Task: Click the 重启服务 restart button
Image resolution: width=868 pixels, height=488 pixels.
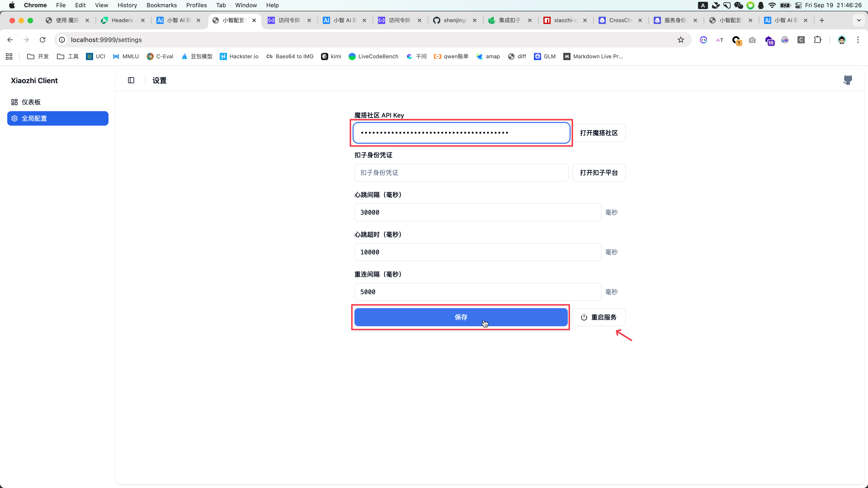Action: tap(598, 317)
